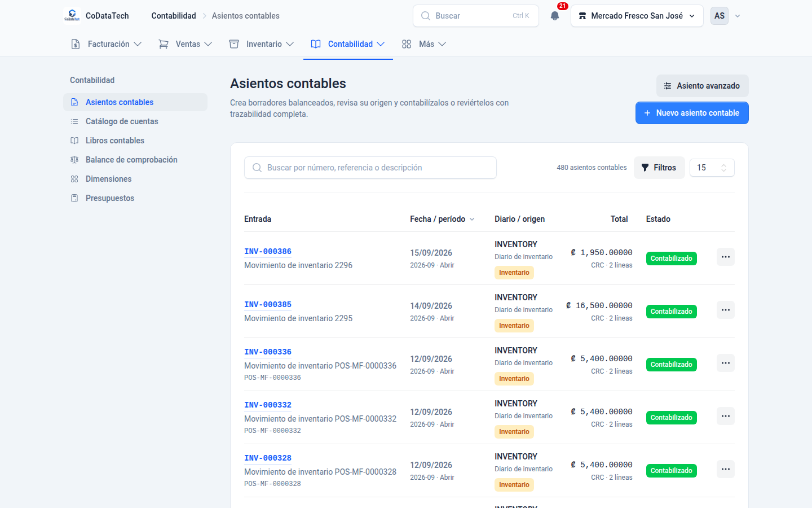Click the Contabilizado badge for INV-000386

tap(672, 259)
